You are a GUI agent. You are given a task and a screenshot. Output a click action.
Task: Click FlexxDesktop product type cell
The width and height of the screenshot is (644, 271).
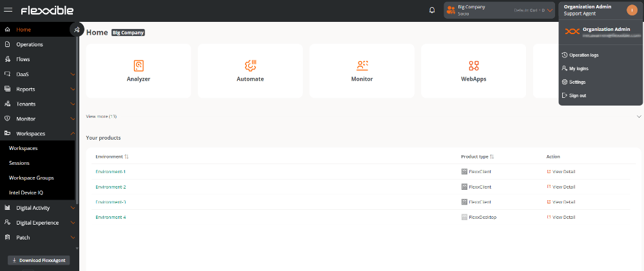(479, 218)
